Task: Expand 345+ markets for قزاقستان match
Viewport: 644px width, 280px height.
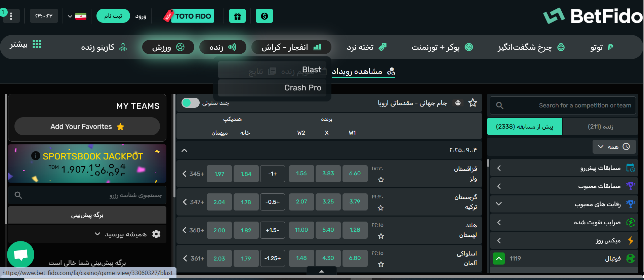Action: 193,174
